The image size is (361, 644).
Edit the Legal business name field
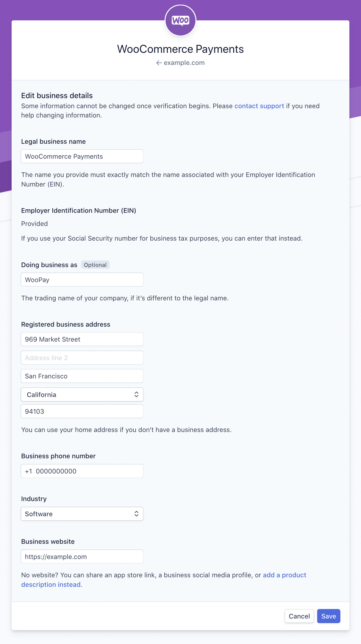click(x=82, y=156)
